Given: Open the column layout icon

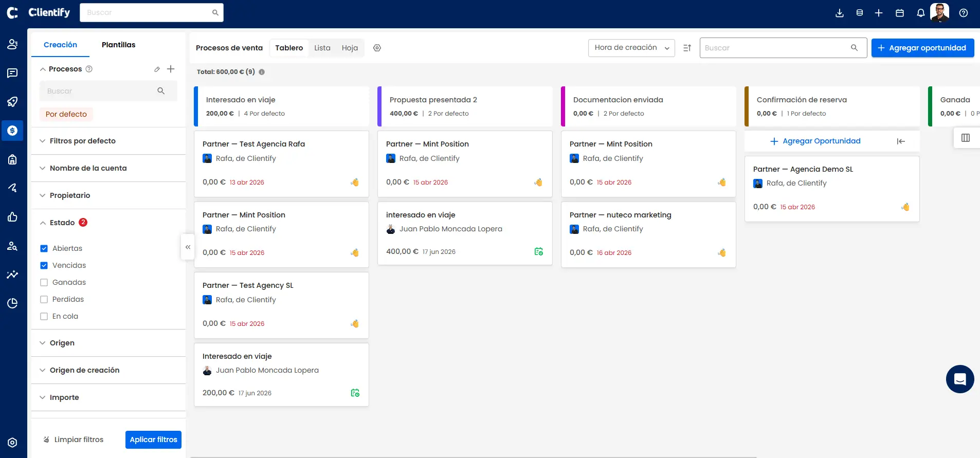Looking at the screenshot, I should click(x=966, y=138).
